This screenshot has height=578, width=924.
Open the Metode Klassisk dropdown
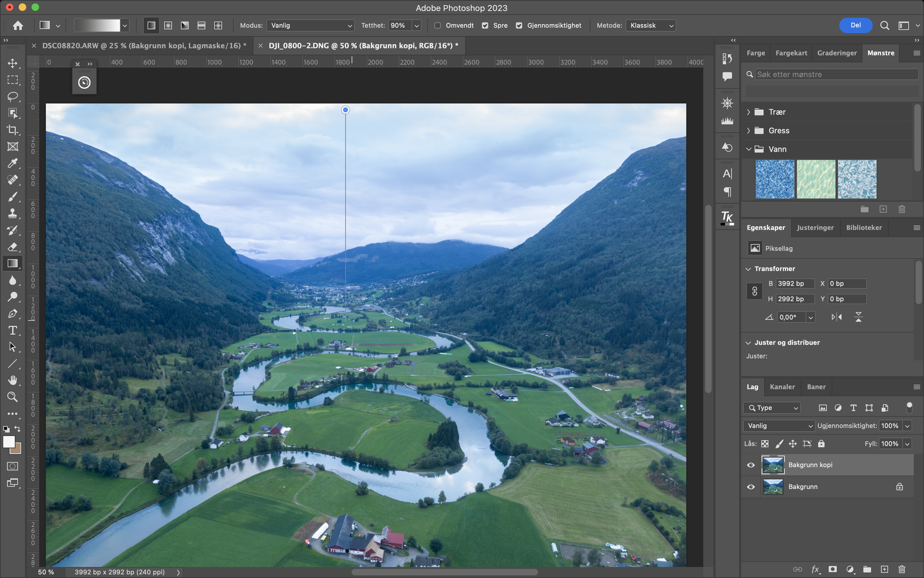651,26
